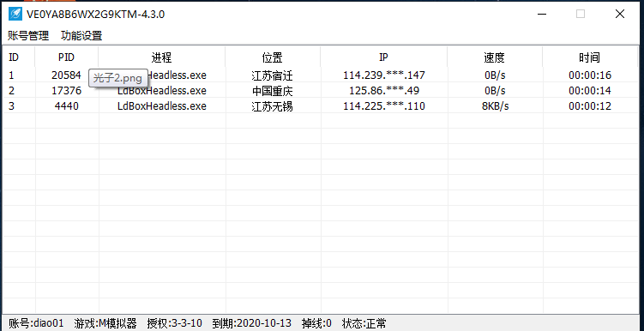Viewport: 644px width, 331px height.
Task: Open the 功能设置 menu
Action: point(81,36)
